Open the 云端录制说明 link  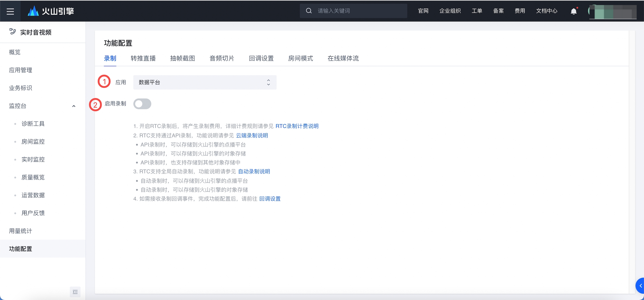click(x=252, y=136)
